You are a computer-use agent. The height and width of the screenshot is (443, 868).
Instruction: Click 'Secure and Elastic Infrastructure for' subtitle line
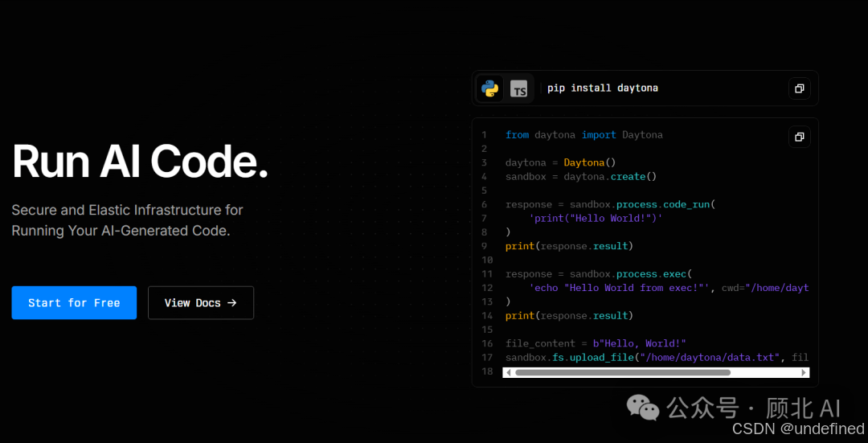(x=127, y=211)
